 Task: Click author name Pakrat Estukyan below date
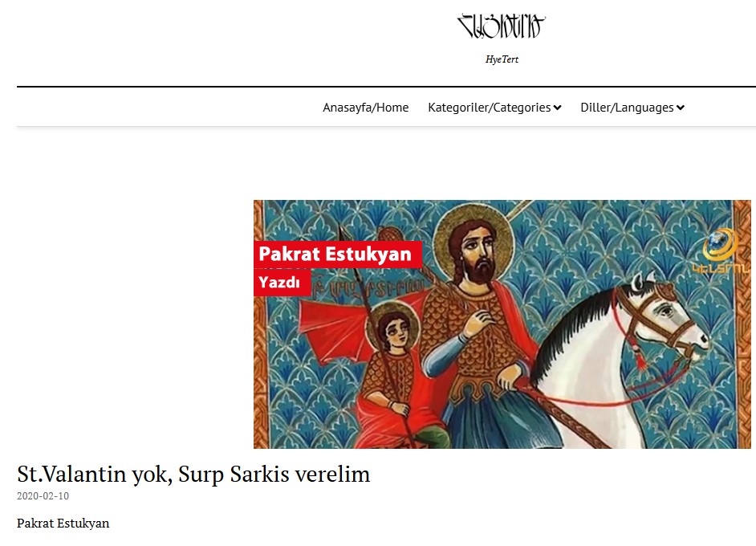pos(63,524)
